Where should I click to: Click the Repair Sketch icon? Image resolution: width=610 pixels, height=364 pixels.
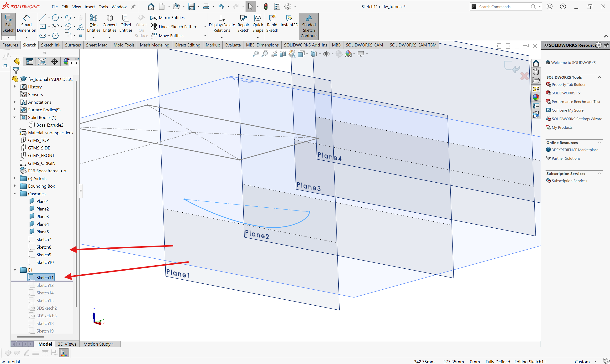point(243,24)
